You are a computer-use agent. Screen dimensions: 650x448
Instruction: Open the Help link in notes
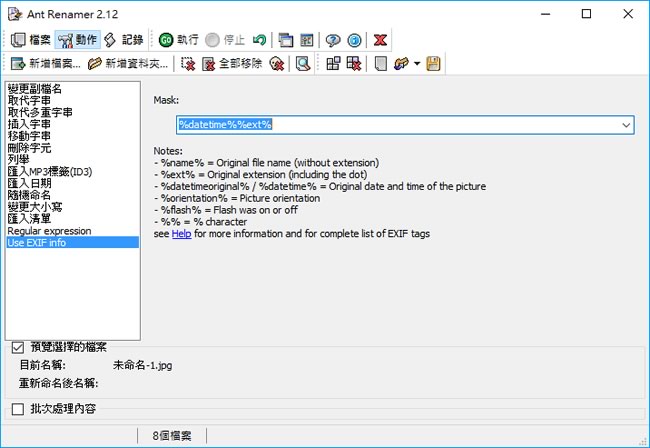pos(181,233)
